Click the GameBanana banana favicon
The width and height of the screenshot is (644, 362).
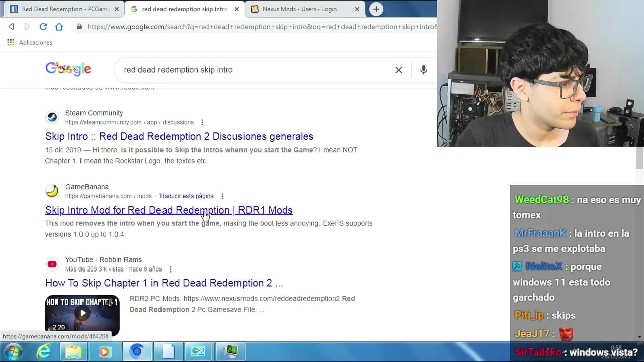[x=52, y=191]
